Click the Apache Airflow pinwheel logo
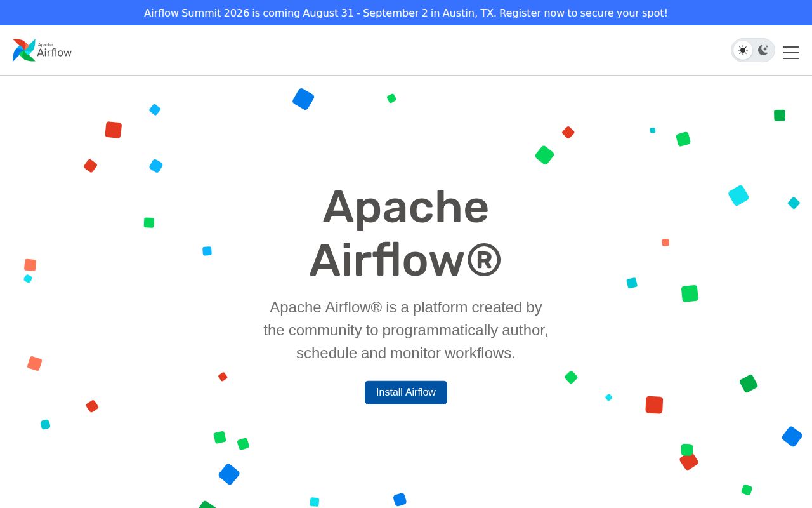The height and width of the screenshot is (508, 812). pyautogui.click(x=42, y=50)
